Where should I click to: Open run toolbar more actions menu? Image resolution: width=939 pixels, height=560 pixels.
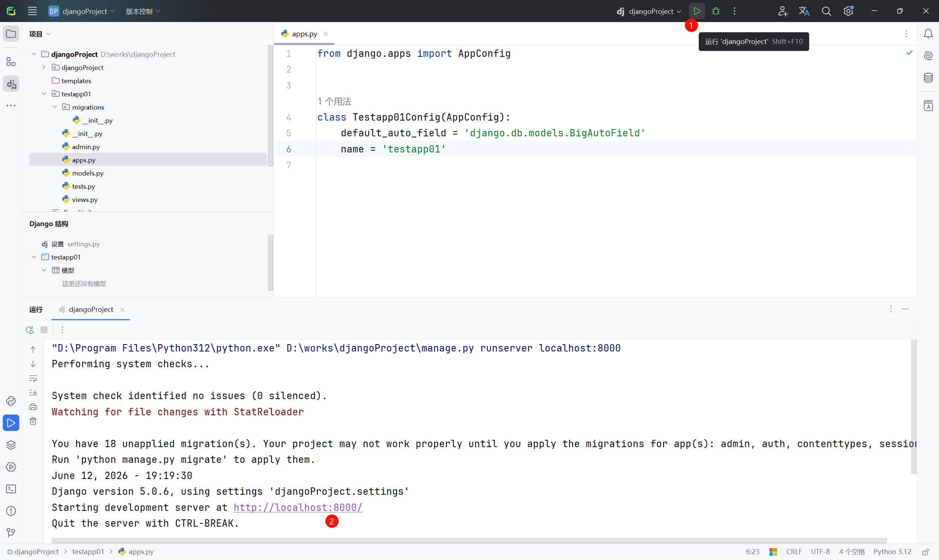pyautogui.click(x=62, y=330)
